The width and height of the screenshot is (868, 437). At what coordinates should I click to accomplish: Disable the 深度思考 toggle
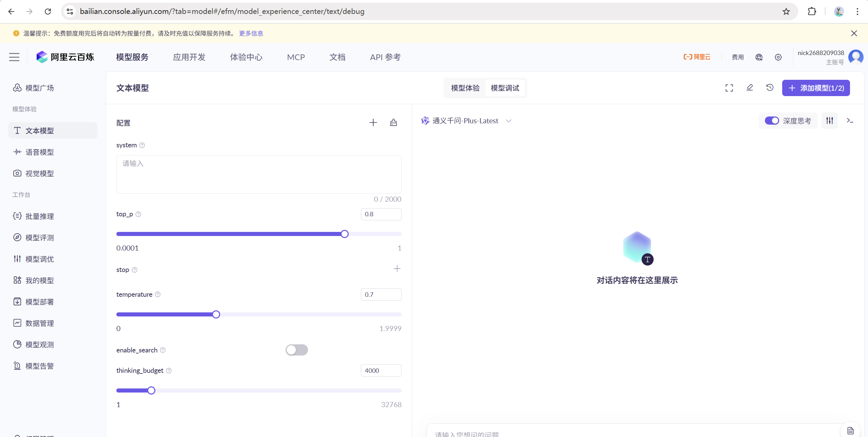[x=772, y=121]
